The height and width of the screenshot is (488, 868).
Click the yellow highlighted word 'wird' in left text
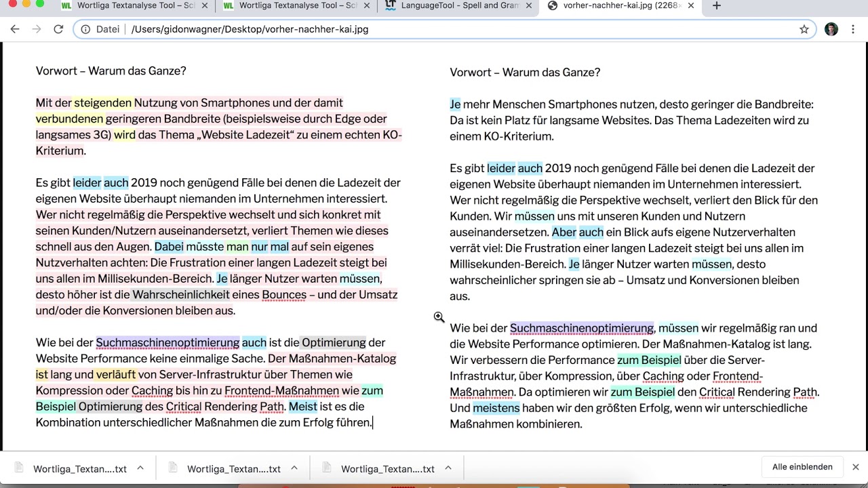click(124, 135)
